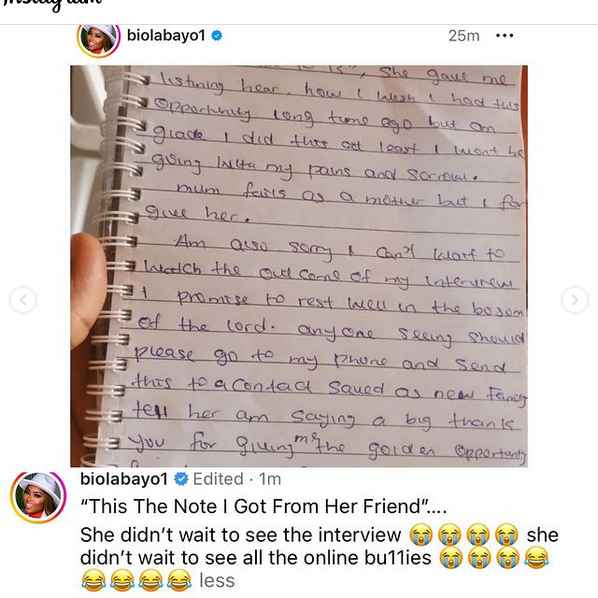Viewport: 598px width, 598px height.
Task: Advance to the next carousel image
Action: pyautogui.click(x=575, y=300)
